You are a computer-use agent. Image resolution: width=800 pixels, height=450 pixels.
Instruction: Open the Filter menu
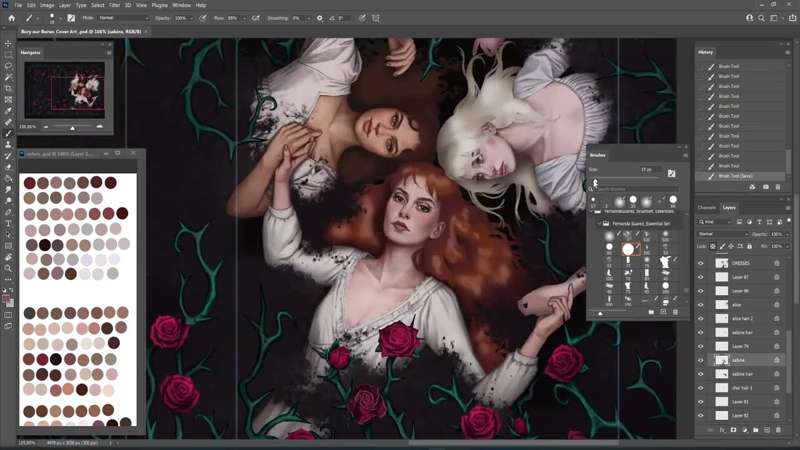coord(114,5)
